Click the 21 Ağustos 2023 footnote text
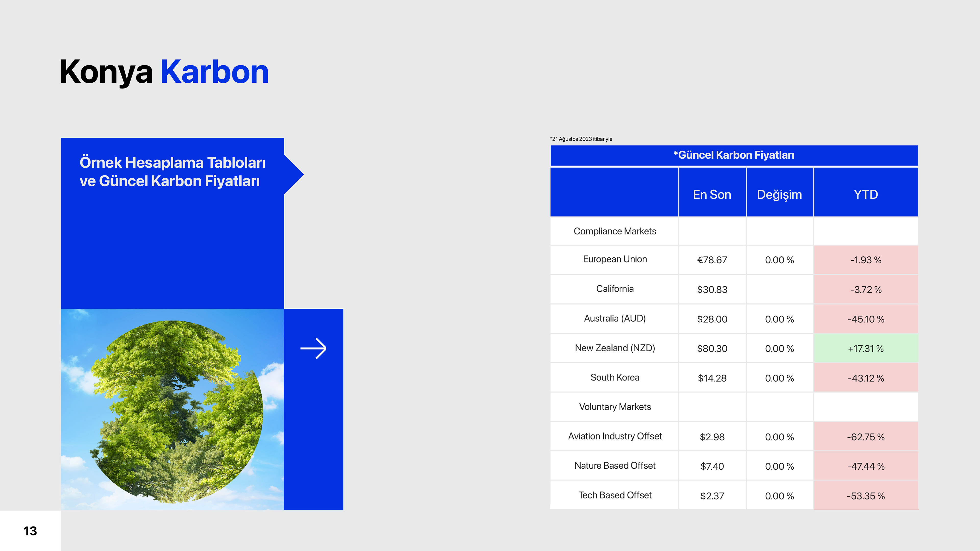The width and height of the screenshot is (980, 551). (581, 139)
